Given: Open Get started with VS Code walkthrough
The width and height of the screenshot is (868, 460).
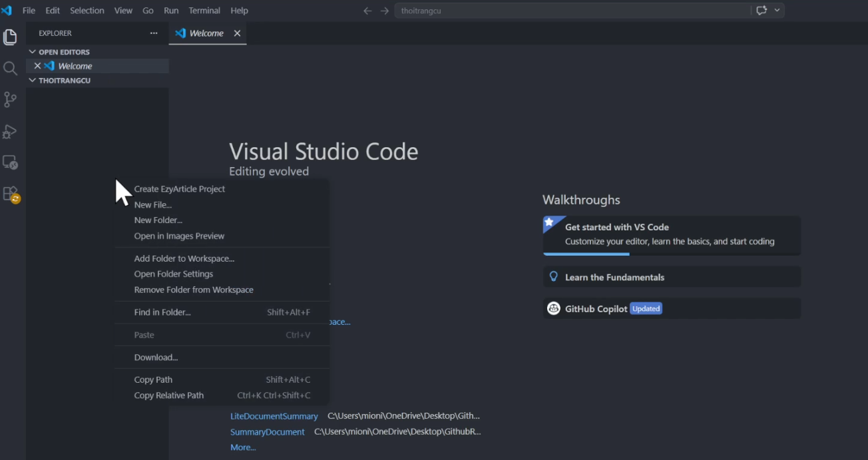Looking at the screenshot, I should (x=672, y=235).
